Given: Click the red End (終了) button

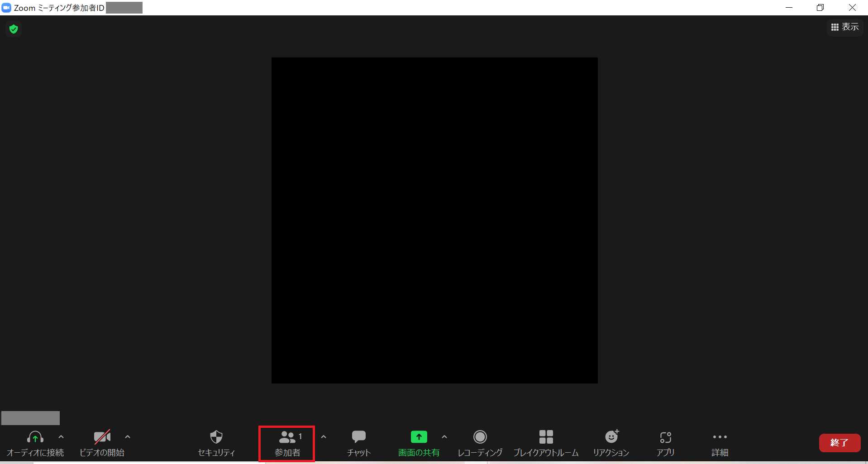Looking at the screenshot, I should [x=839, y=443].
